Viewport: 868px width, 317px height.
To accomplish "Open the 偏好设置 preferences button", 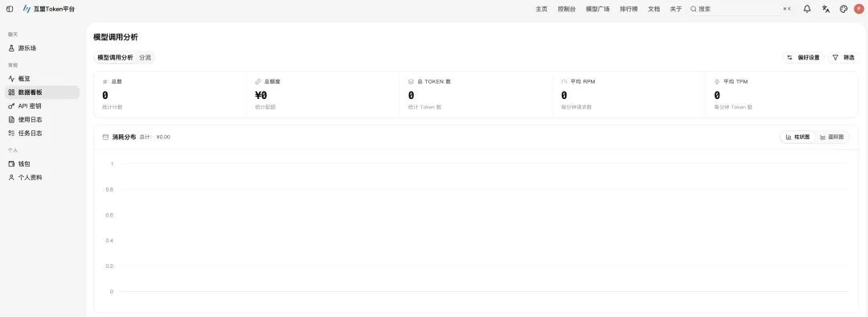I will point(803,58).
